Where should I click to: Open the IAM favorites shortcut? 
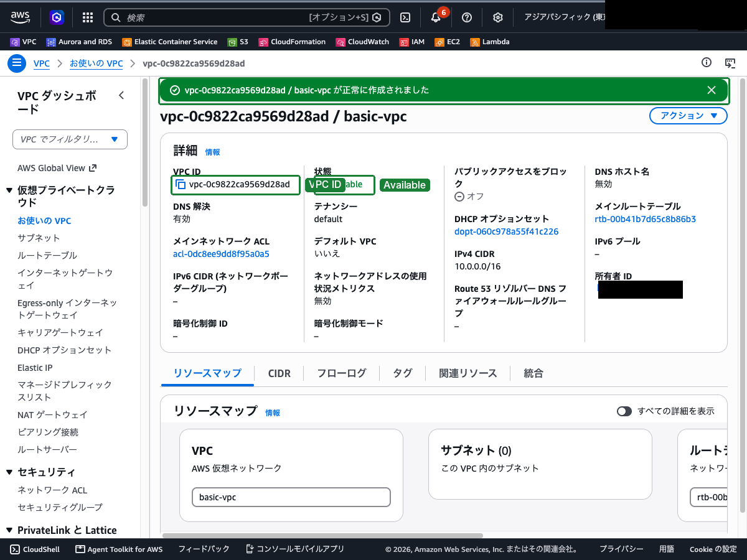(412, 42)
